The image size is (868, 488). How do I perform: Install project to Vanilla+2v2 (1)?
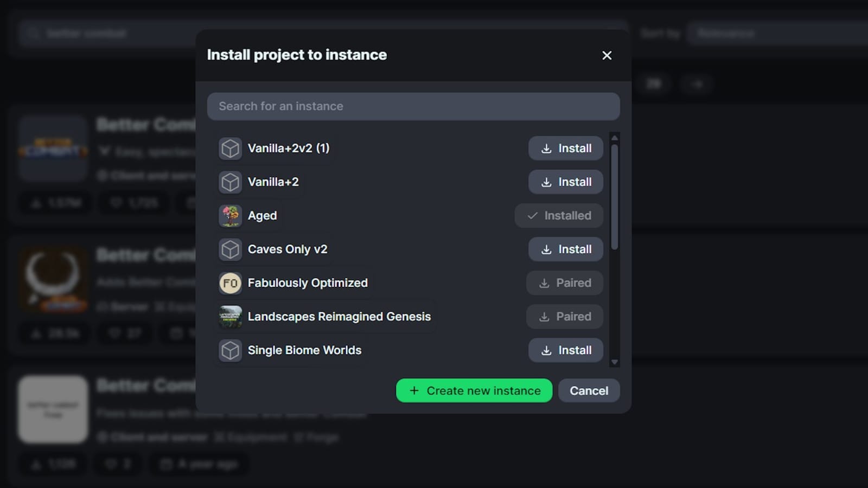[565, 149]
